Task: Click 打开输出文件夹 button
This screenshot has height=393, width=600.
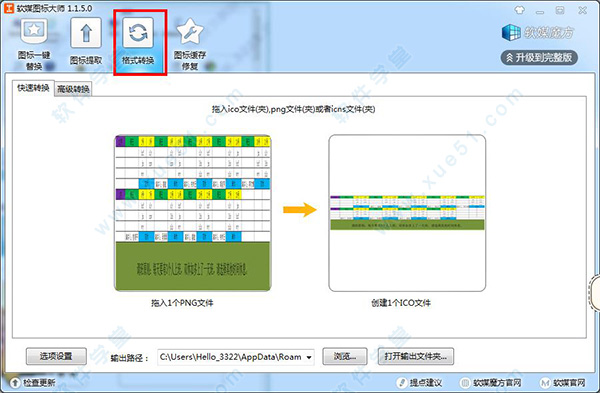Action: click(x=416, y=356)
